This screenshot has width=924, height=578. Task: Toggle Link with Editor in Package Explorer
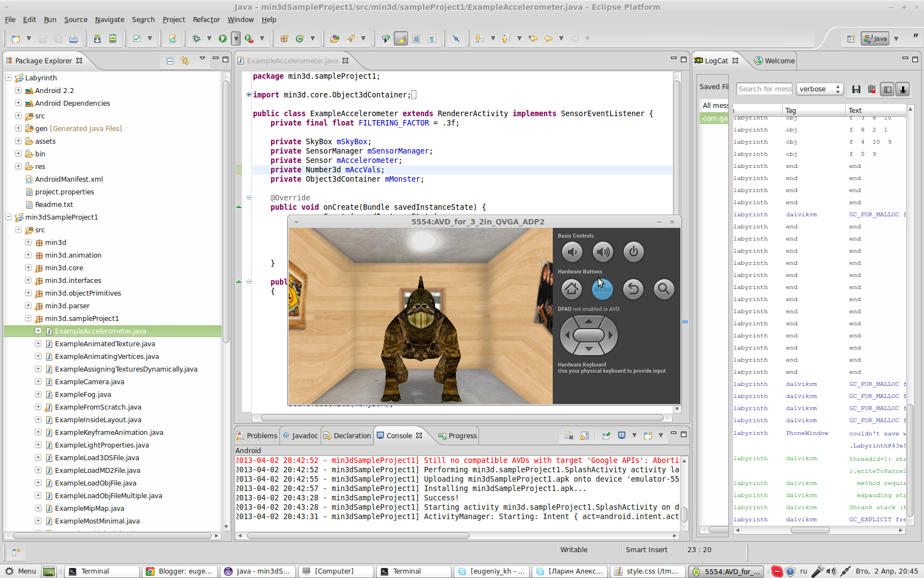(x=185, y=61)
